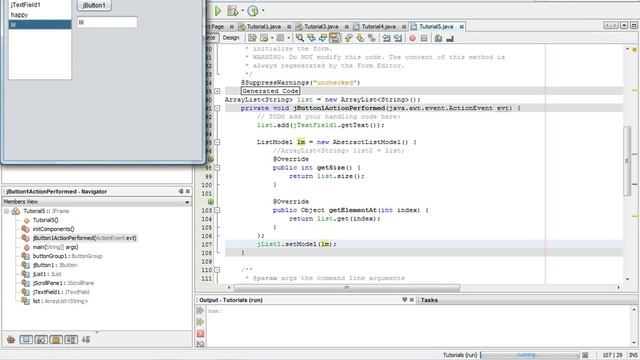
Task: Click the Debug Project toolbar icon
Action: click(233, 11)
